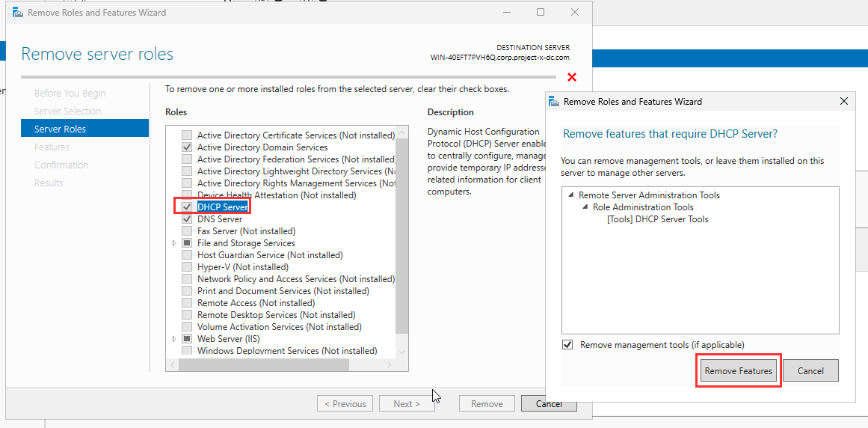Expand the File and Storage Services node
This screenshot has height=428, width=868.
[x=175, y=243]
